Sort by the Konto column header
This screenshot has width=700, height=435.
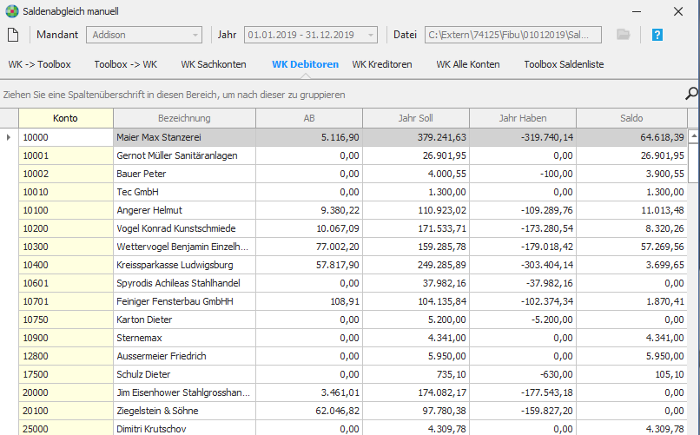[x=66, y=118]
